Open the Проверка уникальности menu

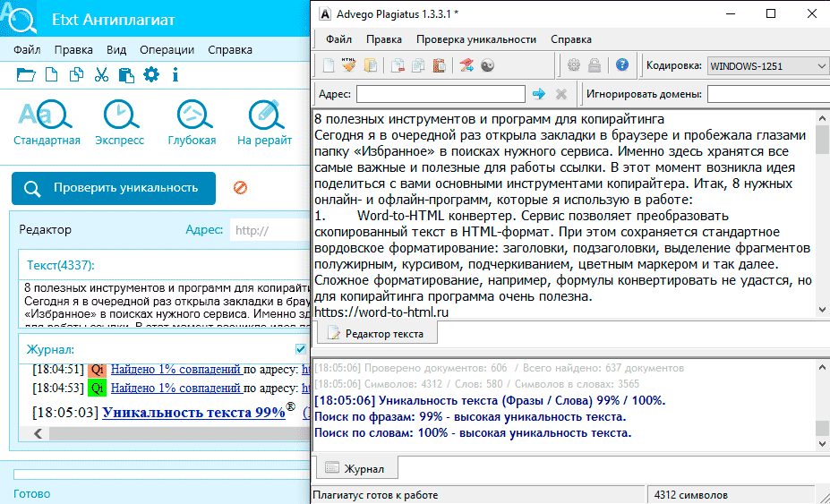point(476,39)
